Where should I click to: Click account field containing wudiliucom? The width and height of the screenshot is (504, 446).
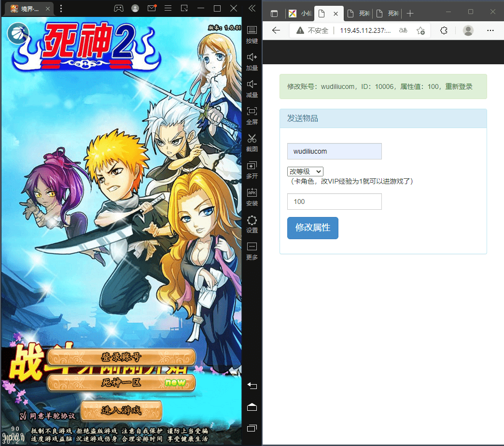click(x=334, y=151)
